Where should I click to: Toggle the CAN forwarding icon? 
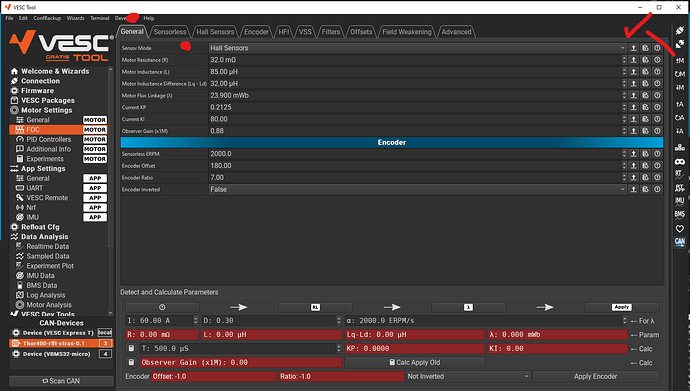[x=680, y=241]
